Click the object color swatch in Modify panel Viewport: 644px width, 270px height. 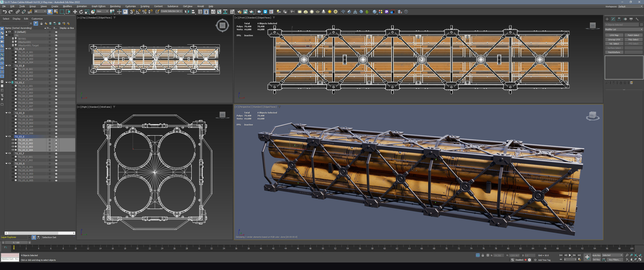click(x=641, y=25)
